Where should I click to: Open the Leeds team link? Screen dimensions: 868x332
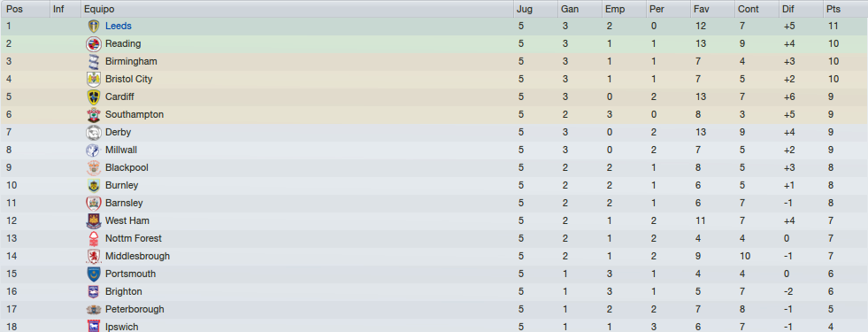(x=119, y=26)
